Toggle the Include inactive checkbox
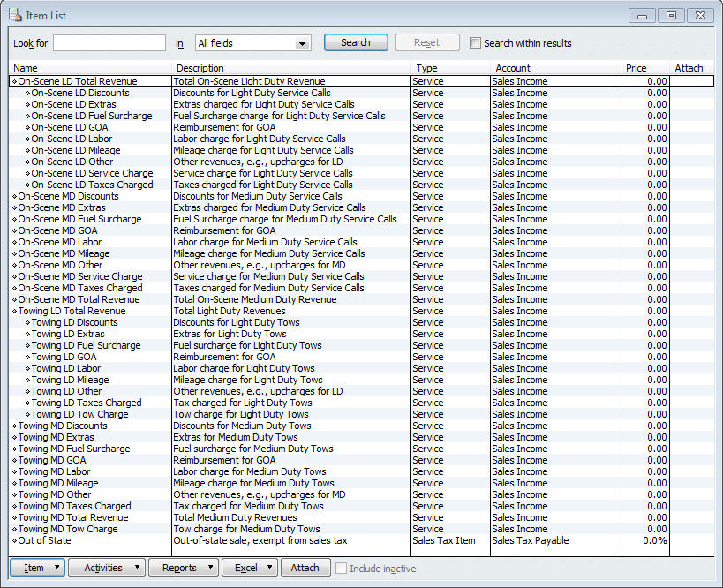Screen dimensions: 723x588 341,568
